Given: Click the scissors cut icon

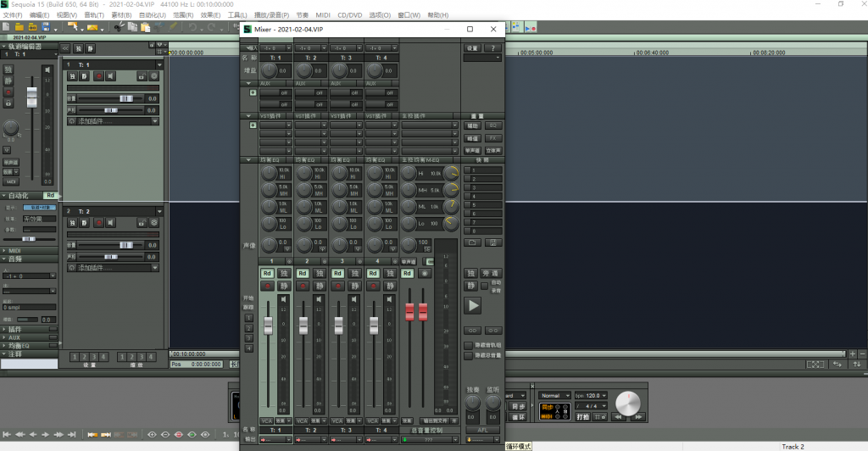Looking at the screenshot, I should (x=119, y=26).
